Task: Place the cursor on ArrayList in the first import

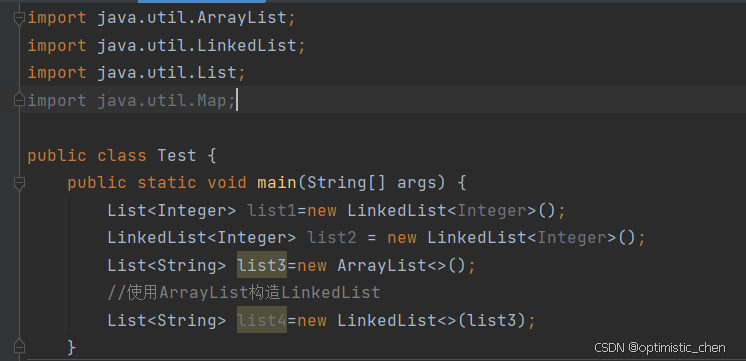Action: pyautogui.click(x=243, y=19)
